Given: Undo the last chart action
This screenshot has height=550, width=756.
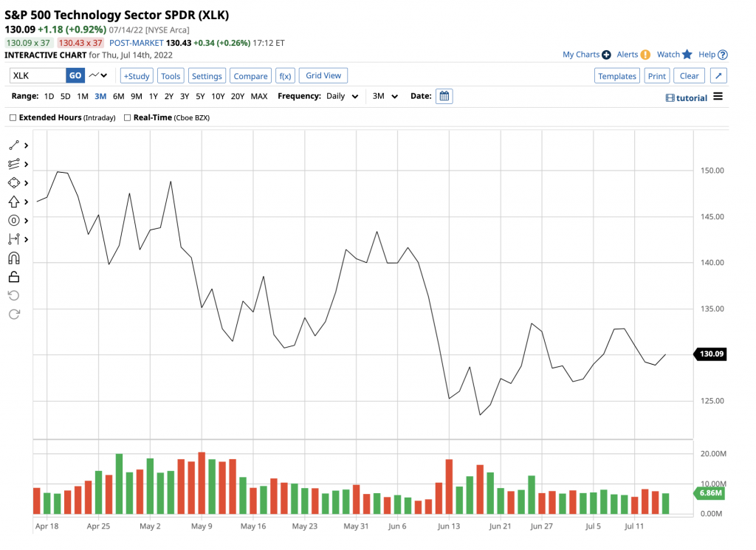Looking at the screenshot, I should coord(14,295).
